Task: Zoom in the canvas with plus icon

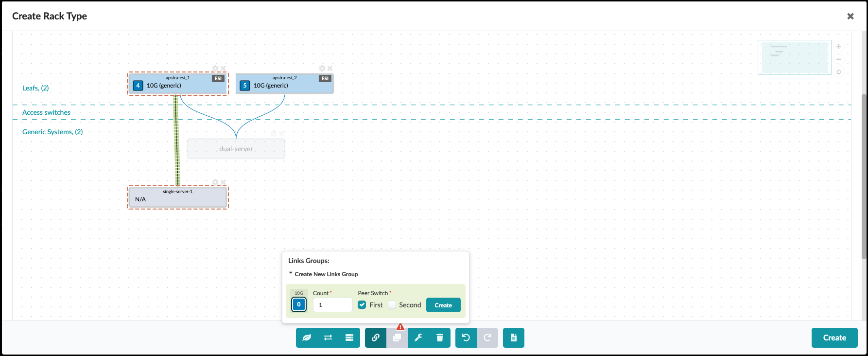Action: click(x=838, y=47)
